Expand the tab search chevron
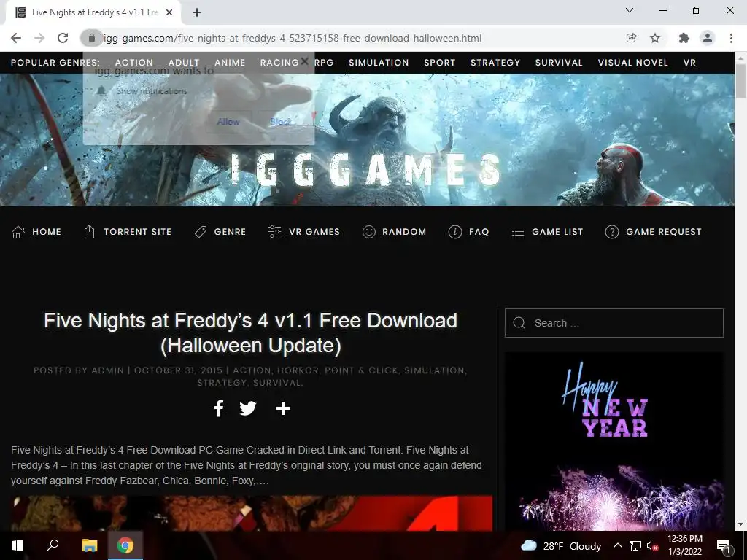This screenshot has height=560, width=747. coord(630,10)
